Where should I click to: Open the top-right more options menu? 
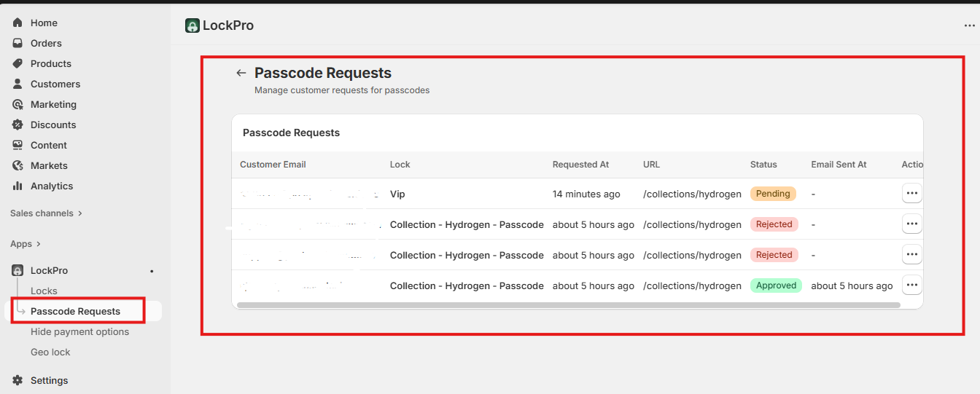click(x=969, y=25)
